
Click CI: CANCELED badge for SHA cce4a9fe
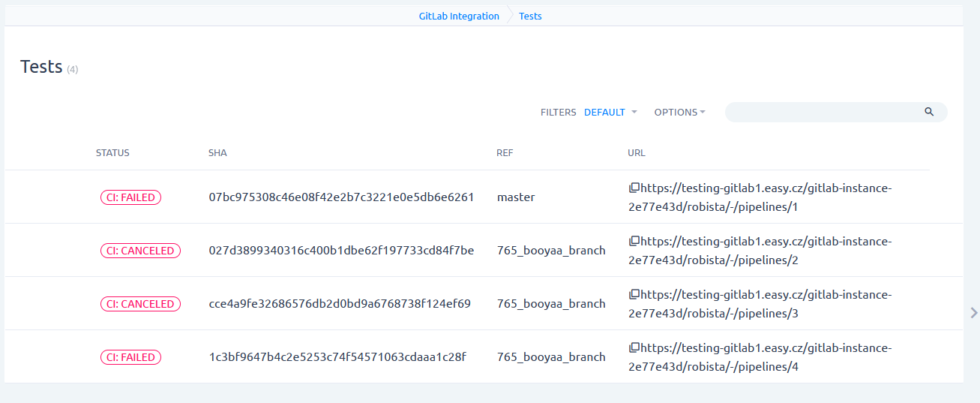(x=140, y=304)
